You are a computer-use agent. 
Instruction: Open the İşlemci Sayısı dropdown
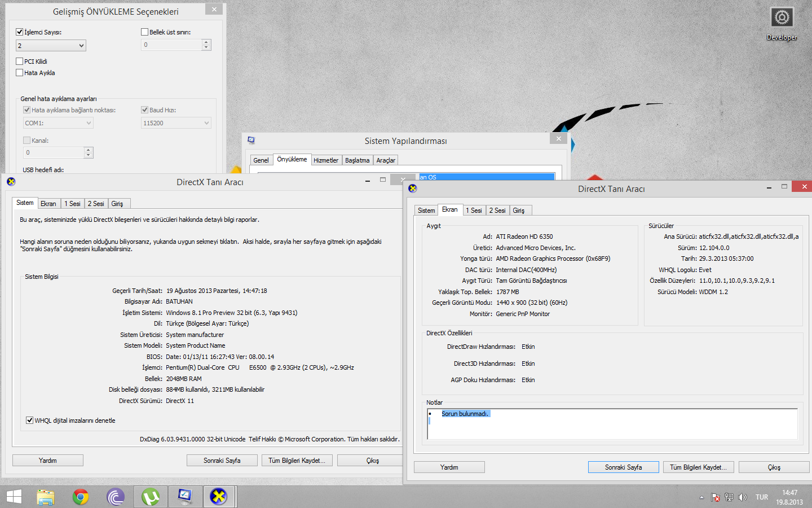tap(51, 46)
